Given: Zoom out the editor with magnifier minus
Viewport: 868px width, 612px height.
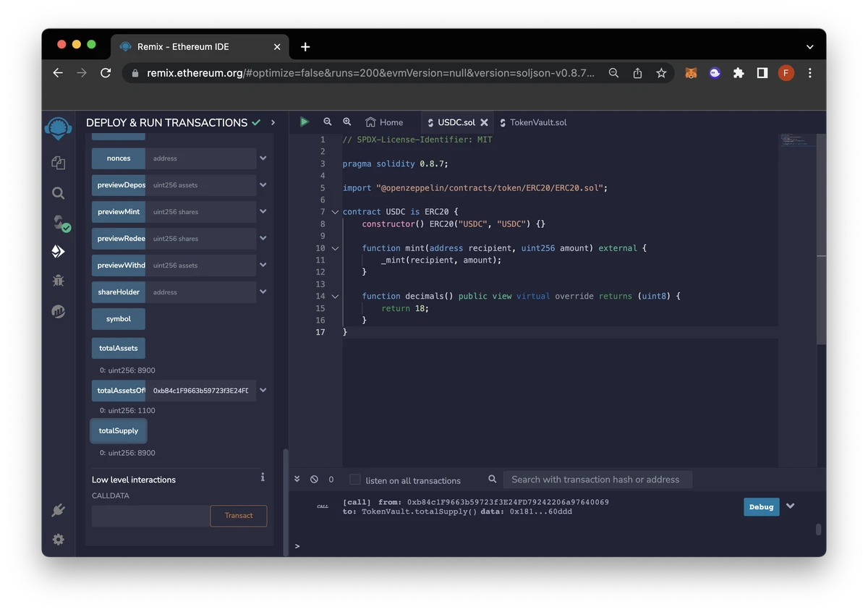Looking at the screenshot, I should click(328, 122).
